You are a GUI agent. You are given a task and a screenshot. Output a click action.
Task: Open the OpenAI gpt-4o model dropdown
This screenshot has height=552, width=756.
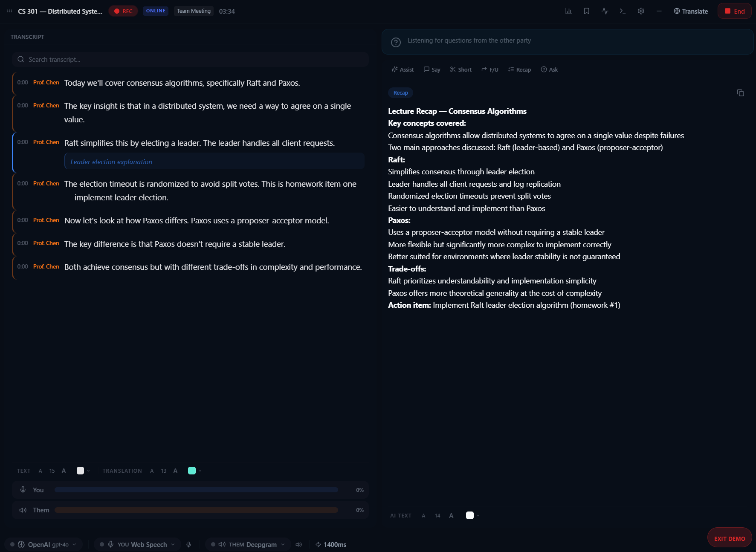tap(43, 544)
